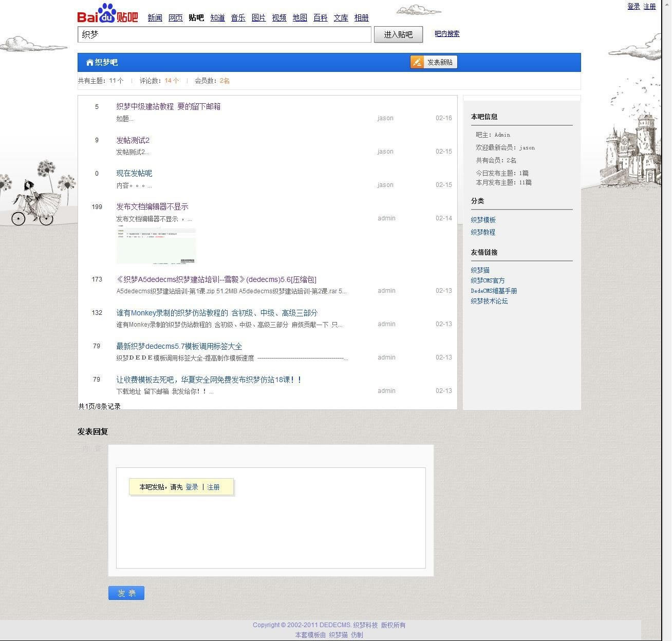
Task: Open the 织梦技术论坛 link
Action: (489, 301)
